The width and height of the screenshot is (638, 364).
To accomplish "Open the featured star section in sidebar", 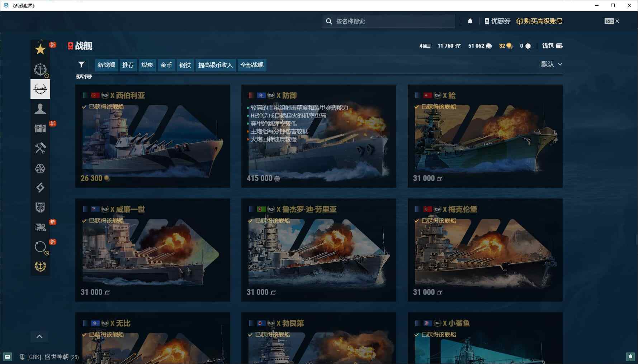I will 40,49.
